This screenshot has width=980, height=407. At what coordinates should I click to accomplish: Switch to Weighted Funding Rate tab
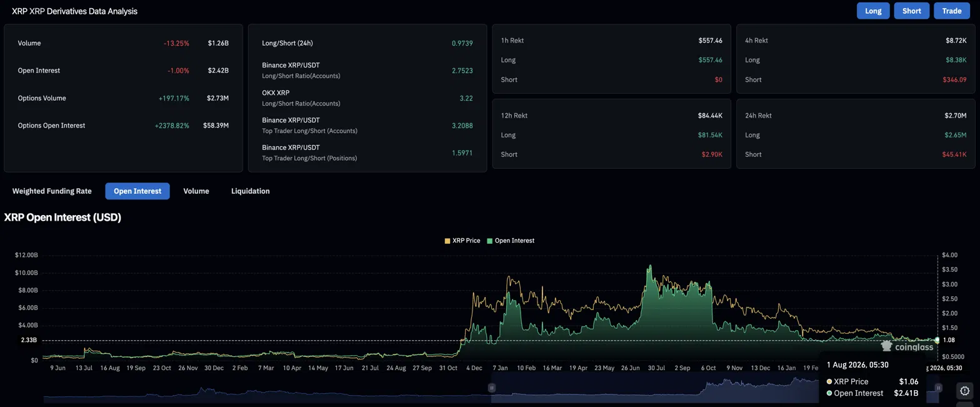click(52, 191)
